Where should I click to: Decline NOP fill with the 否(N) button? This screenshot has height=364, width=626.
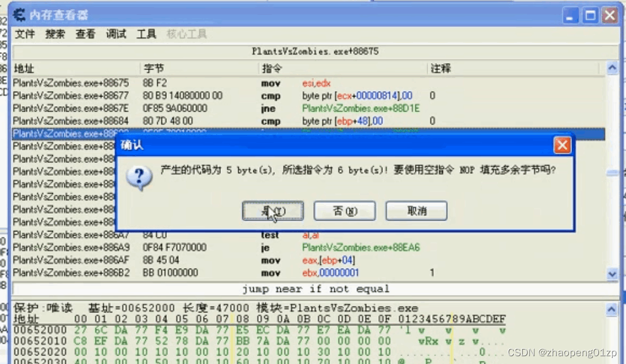[345, 211]
